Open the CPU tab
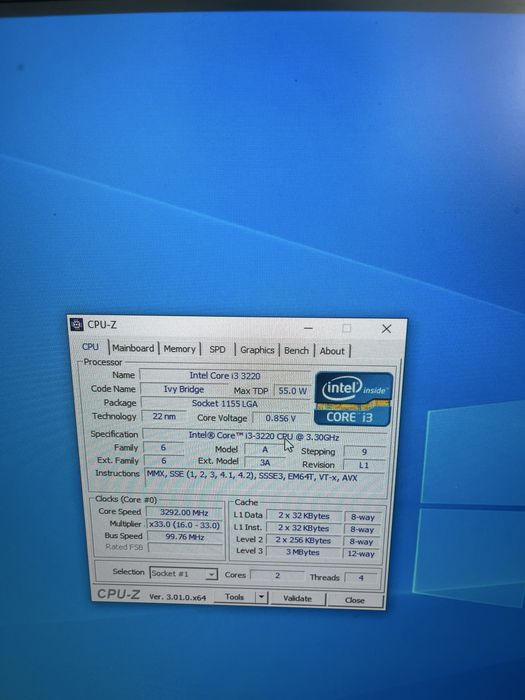The image size is (525, 700). coord(90,347)
